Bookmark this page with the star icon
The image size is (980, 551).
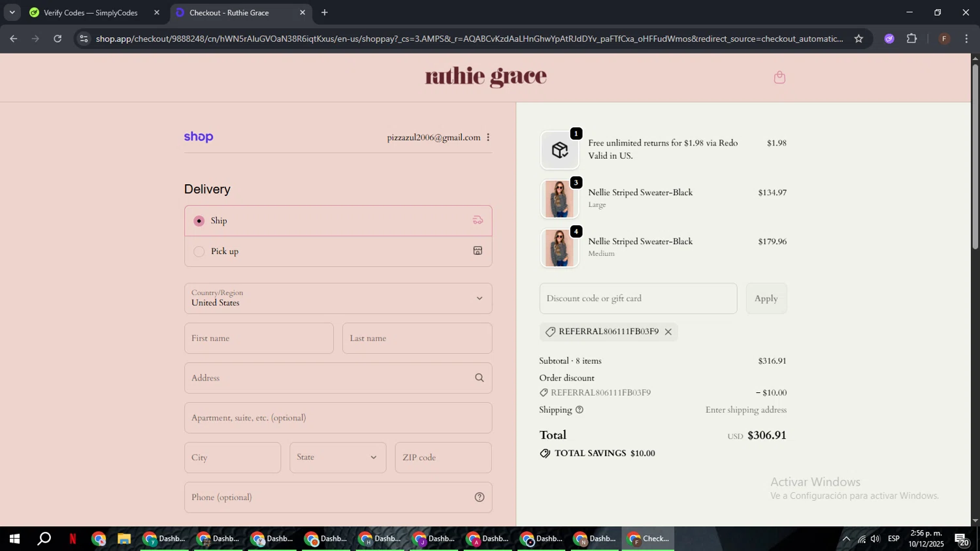coord(858,39)
